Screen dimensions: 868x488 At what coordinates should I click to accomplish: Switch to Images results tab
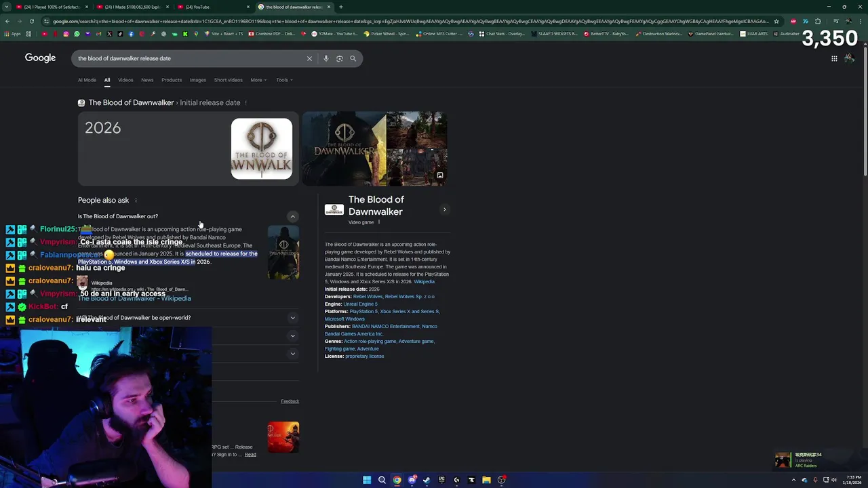coord(198,80)
